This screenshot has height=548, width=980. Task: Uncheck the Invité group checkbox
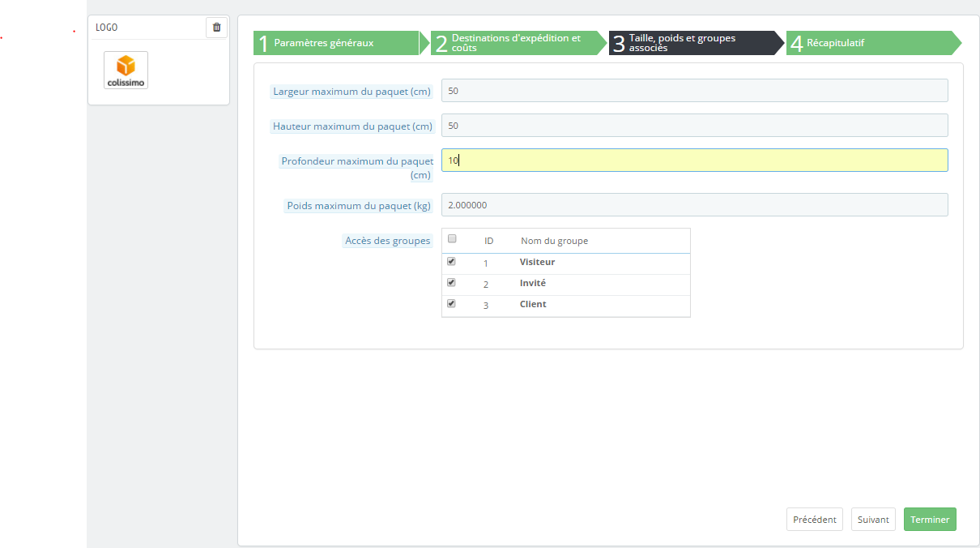[x=452, y=283]
